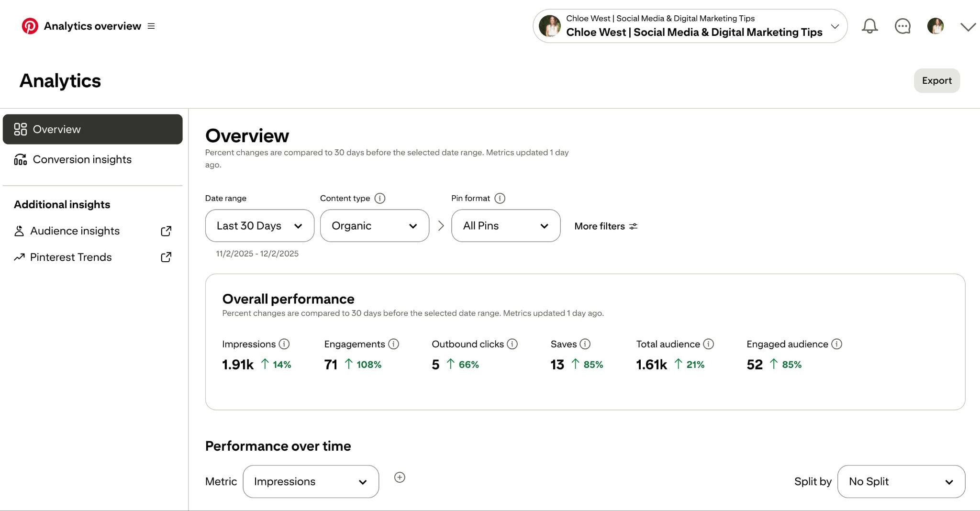This screenshot has width=980, height=511.
Task: Open Audience insights external link icon
Action: tap(166, 231)
